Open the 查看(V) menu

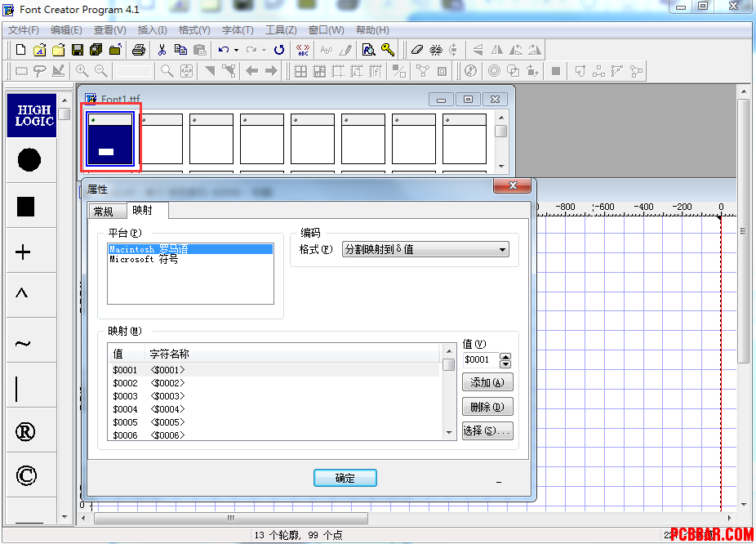click(x=110, y=30)
